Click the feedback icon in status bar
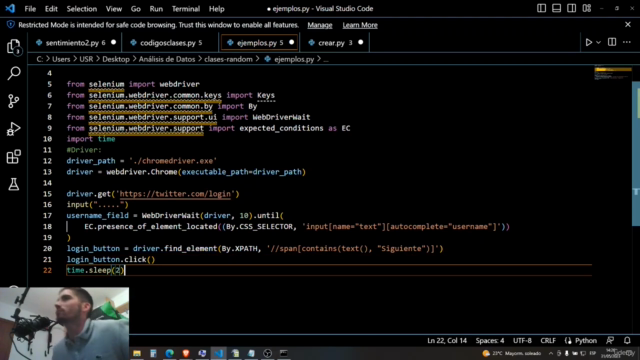 (610, 340)
